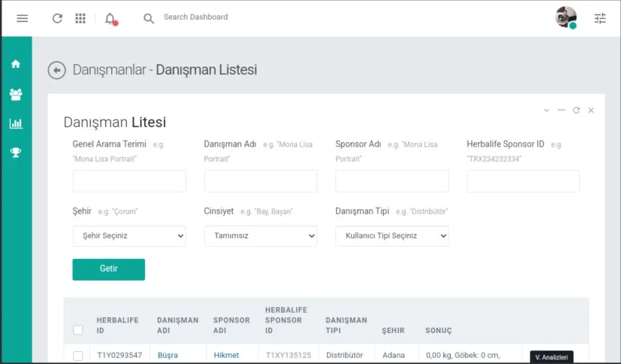Go to Home in the sidebar
Image resolution: width=621 pixels, height=364 pixels.
[16, 63]
